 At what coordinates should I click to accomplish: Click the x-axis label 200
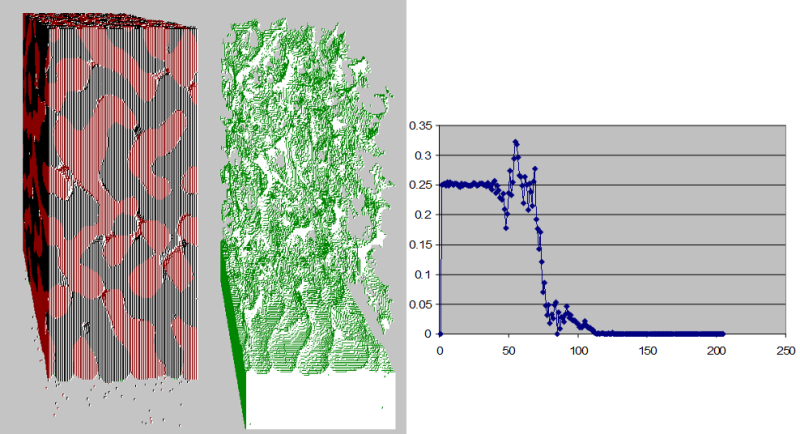tap(716, 351)
